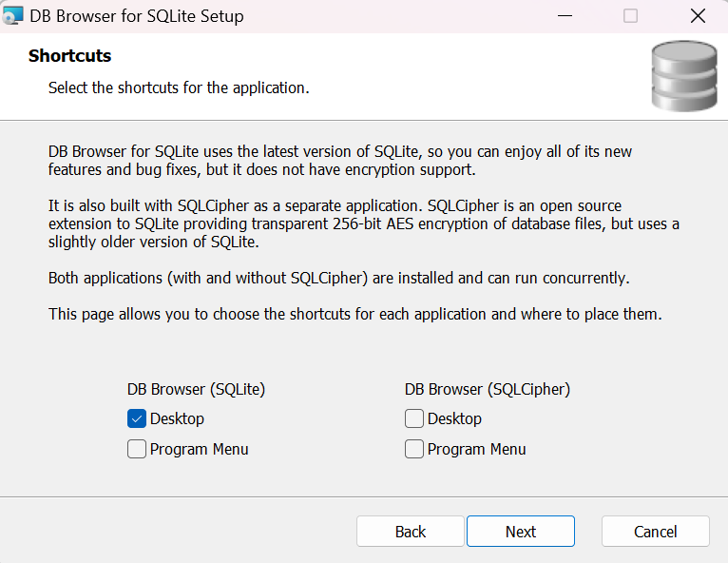728x563 pixels.
Task: Click the paragraph about 256-bit AES encryption
Action: [x=364, y=223]
